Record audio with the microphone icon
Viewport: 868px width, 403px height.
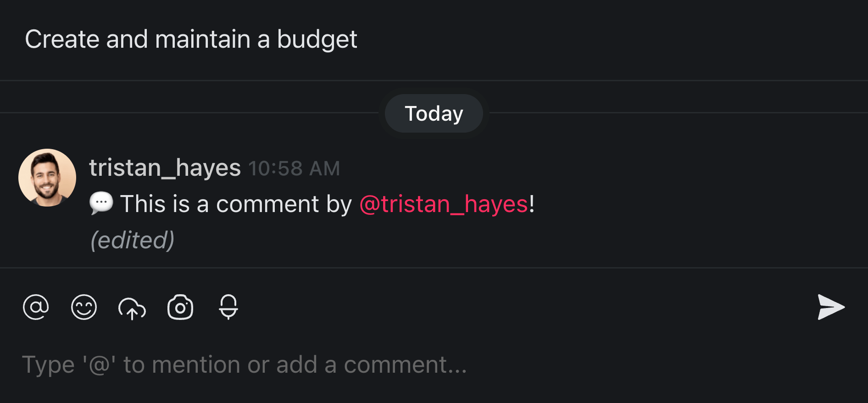[228, 308]
